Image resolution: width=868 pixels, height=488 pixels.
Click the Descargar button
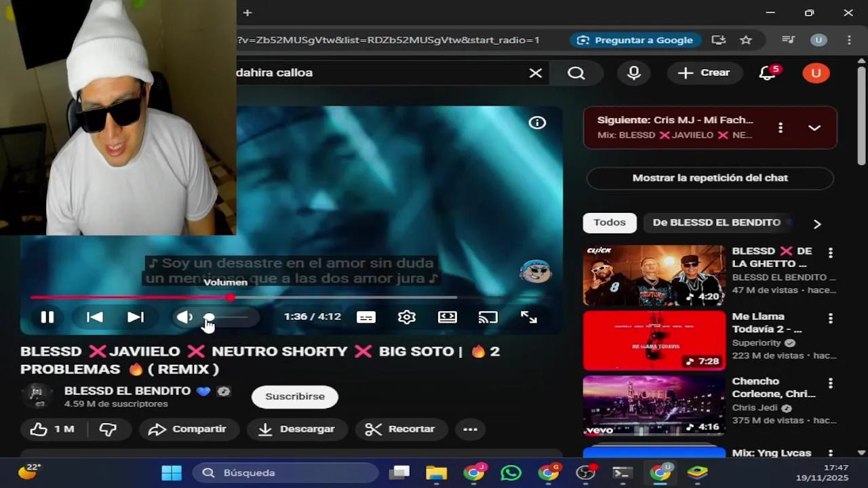(297, 429)
